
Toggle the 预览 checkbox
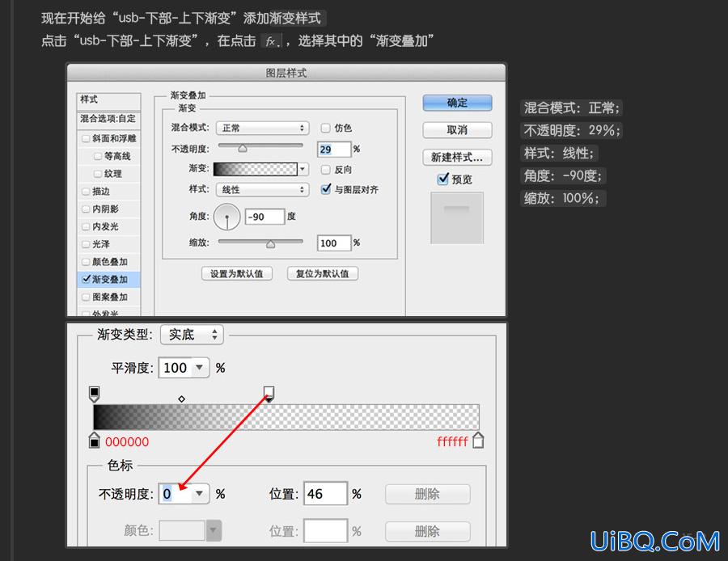click(x=443, y=179)
